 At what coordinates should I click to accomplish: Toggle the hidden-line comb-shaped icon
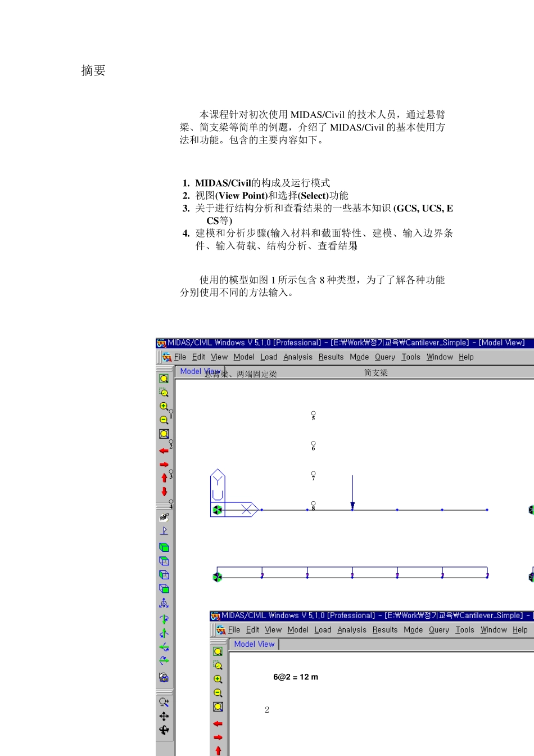164,517
